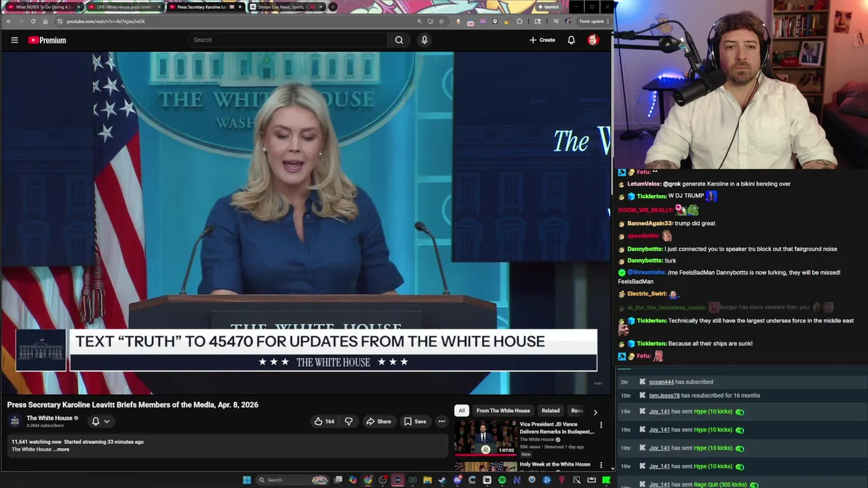The width and height of the screenshot is (868, 488).
Task: Open Vice President JD Vance video thumbnail
Action: click(x=486, y=438)
